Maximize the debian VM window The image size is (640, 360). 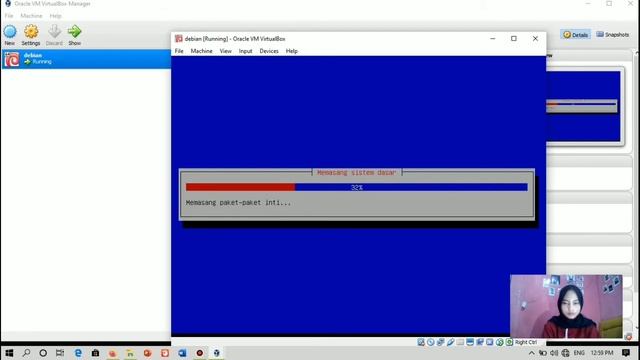514,38
